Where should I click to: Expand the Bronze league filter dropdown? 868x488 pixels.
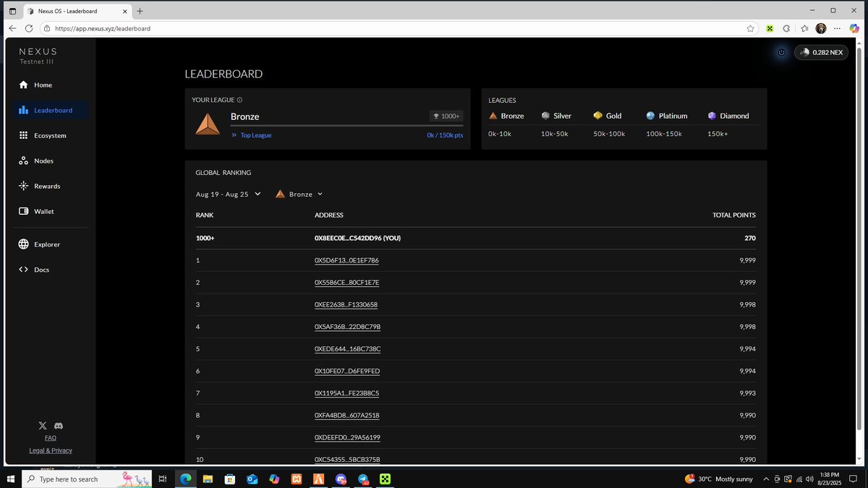pos(299,194)
